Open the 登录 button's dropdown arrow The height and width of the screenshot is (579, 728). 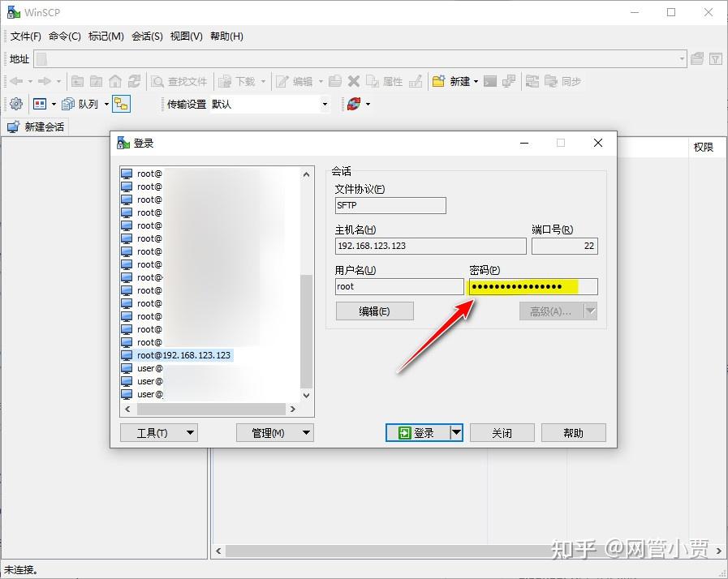tap(457, 432)
